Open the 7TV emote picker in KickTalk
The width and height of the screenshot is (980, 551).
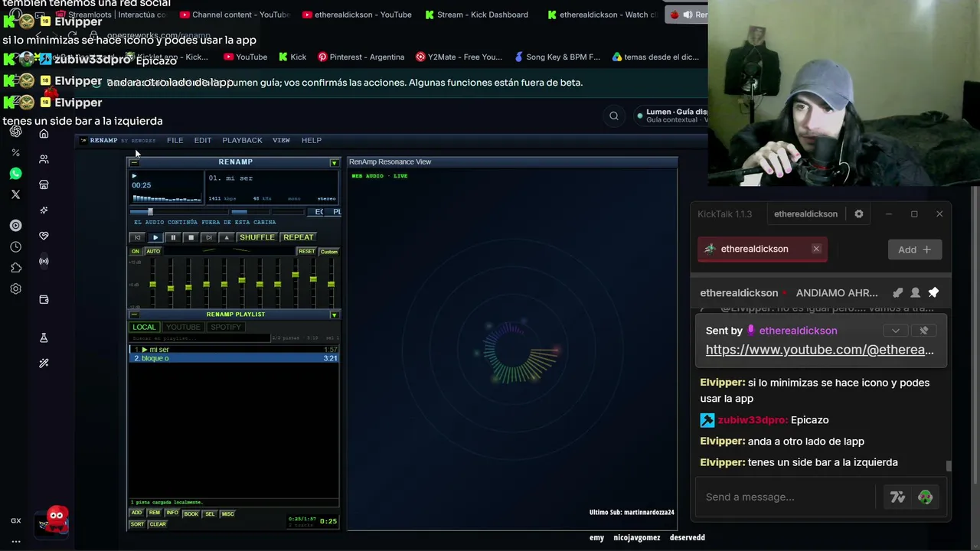pyautogui.click(x=897, y=497)
